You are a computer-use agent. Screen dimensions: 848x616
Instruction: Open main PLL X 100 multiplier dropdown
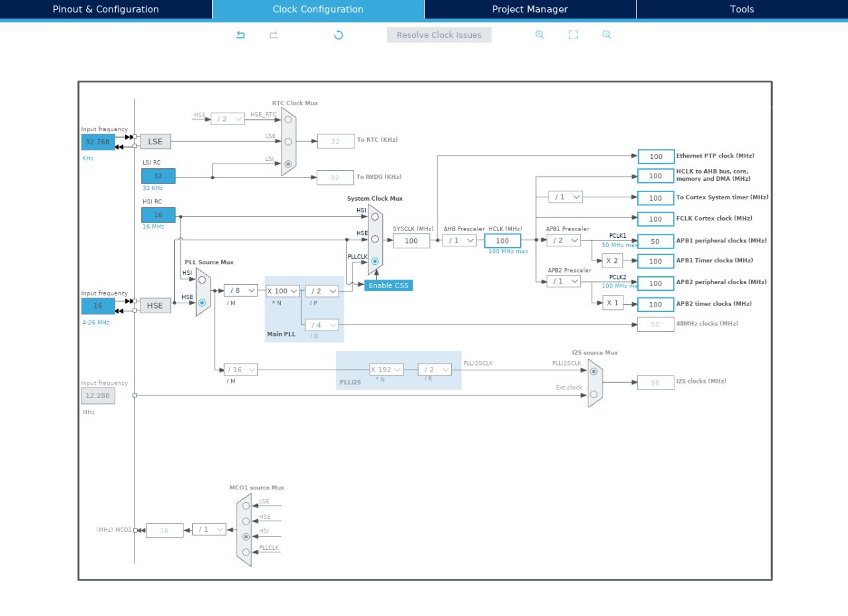pyautogui.click(x=283, y=291)
